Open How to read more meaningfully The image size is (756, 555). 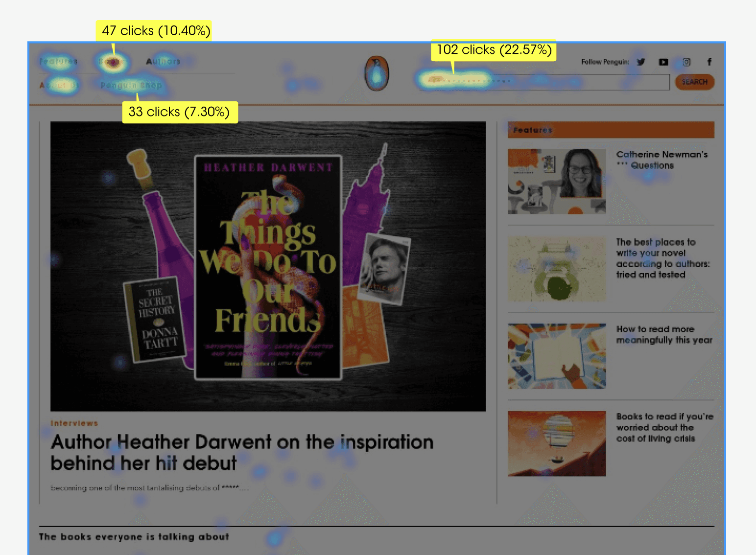tap(664, 335)
